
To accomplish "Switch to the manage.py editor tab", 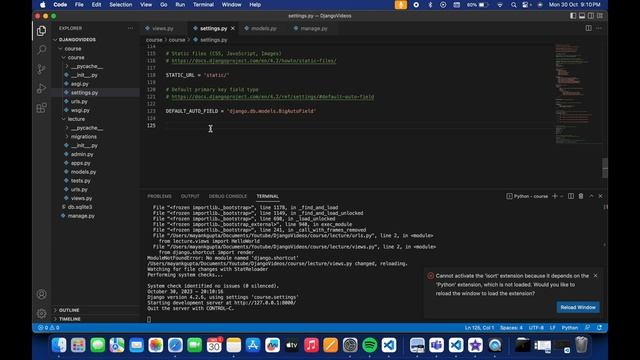I will [313, 29].
